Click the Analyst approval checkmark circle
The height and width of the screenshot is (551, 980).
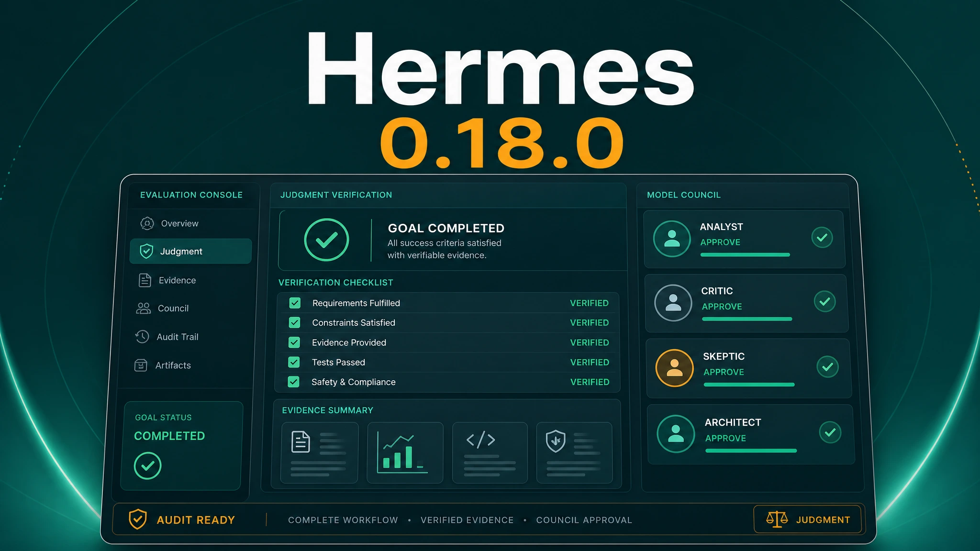[x=822, y=238]
